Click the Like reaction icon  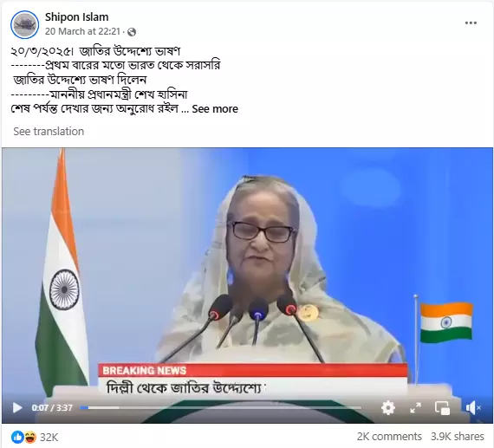click(17, 437)
